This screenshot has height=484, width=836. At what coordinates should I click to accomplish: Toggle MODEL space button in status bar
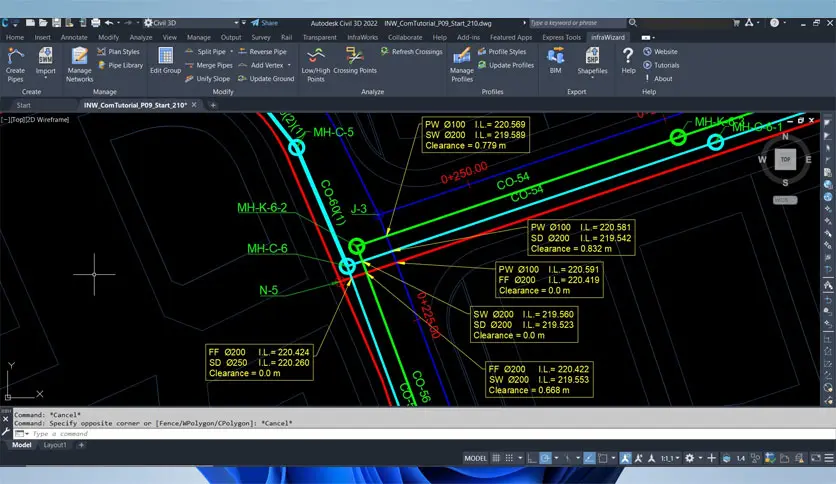[x=475, y=458]
